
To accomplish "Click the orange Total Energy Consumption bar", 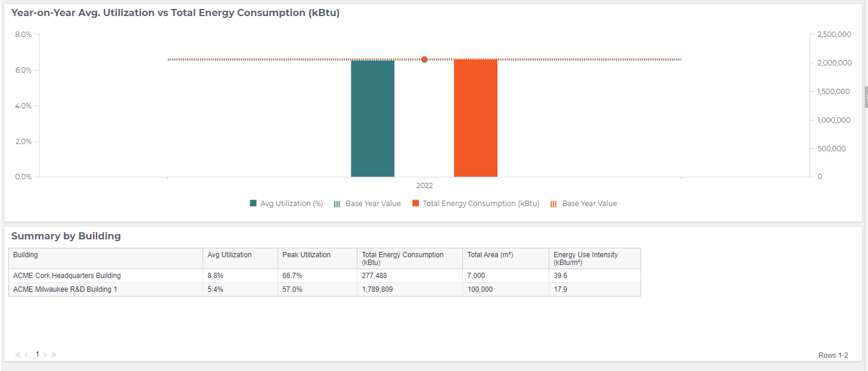I will click(475, 118).
